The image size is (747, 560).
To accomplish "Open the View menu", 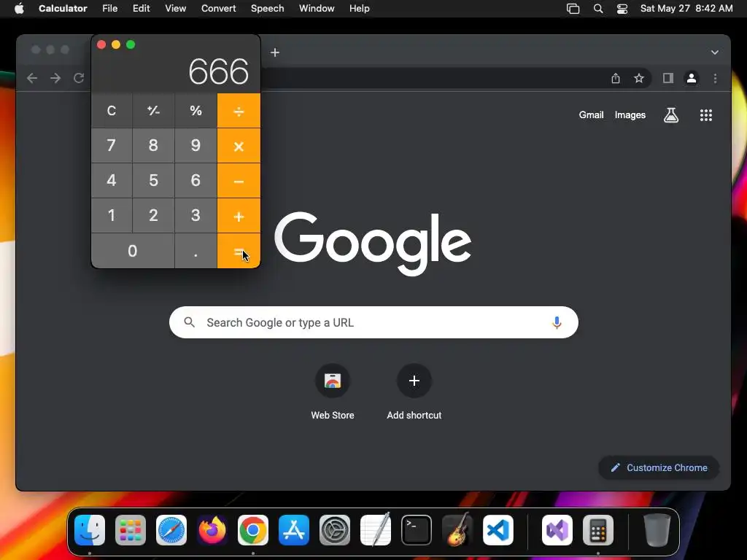I will tap(175, 9).
